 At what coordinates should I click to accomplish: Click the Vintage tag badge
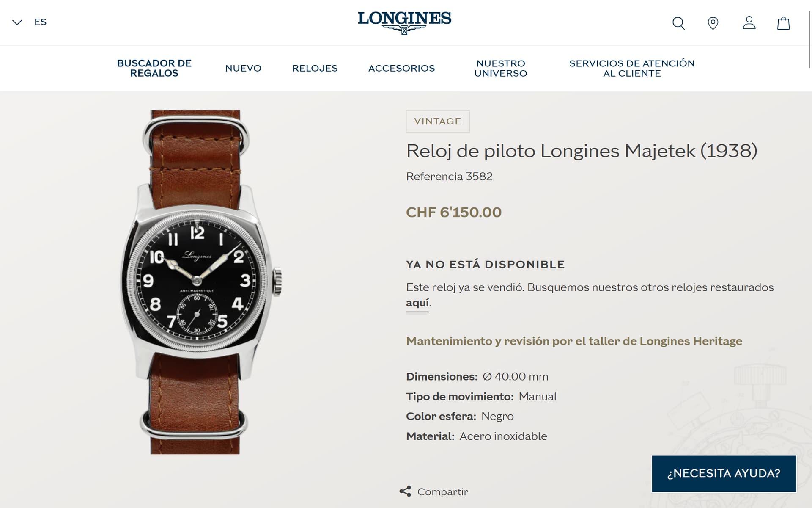tap(438, 121)
